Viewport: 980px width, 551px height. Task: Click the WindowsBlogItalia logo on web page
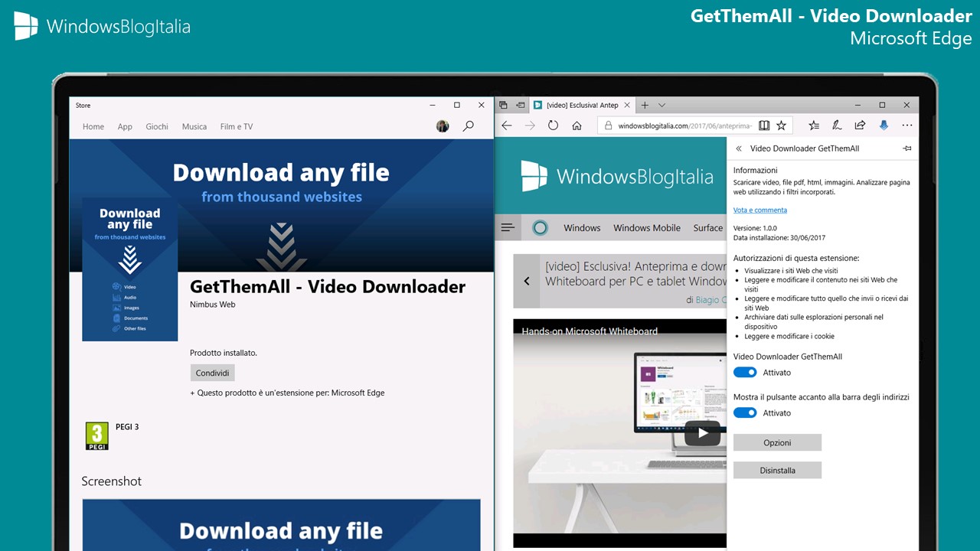pos(617,177)
